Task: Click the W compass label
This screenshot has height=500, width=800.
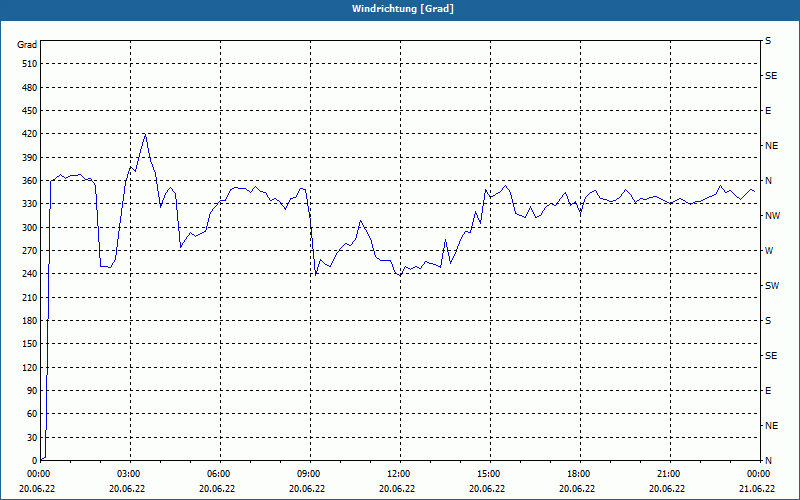Action: tap(769, 251)
